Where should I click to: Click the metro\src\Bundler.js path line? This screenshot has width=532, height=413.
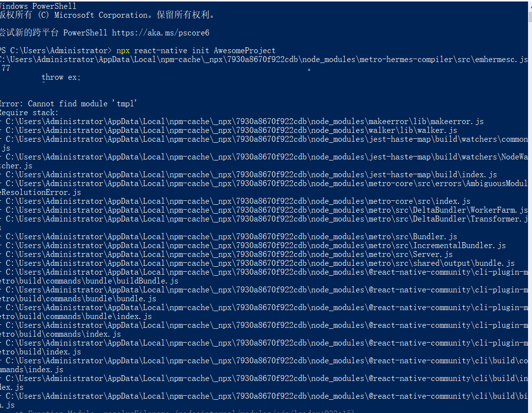coord(232,236)
